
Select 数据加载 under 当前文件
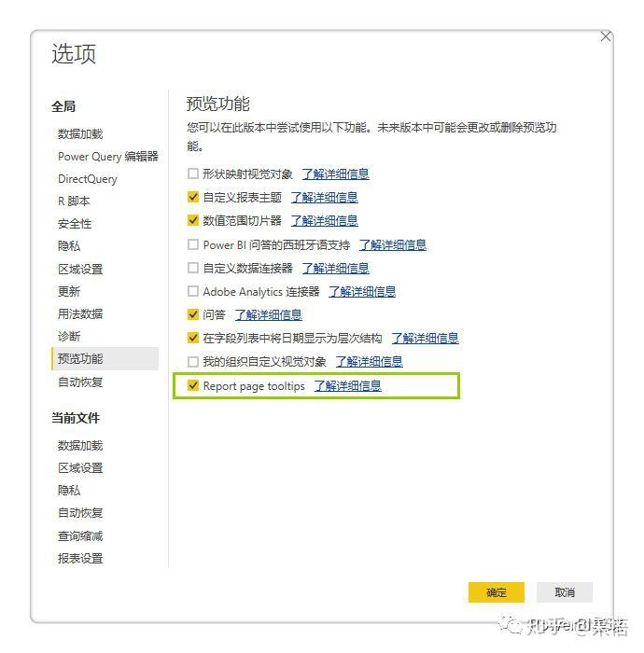[80, 445]
